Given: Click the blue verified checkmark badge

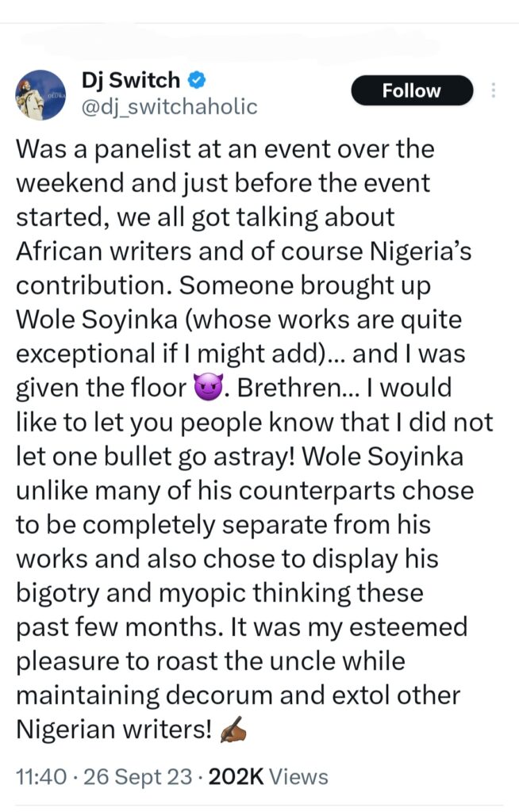Looking at the screenshot, I should [x=195, y=80].
